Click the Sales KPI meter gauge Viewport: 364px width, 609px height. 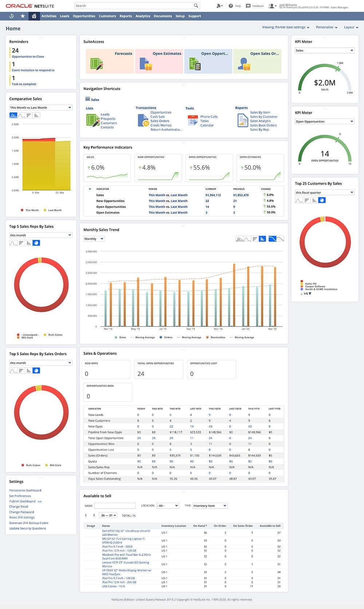325,78
